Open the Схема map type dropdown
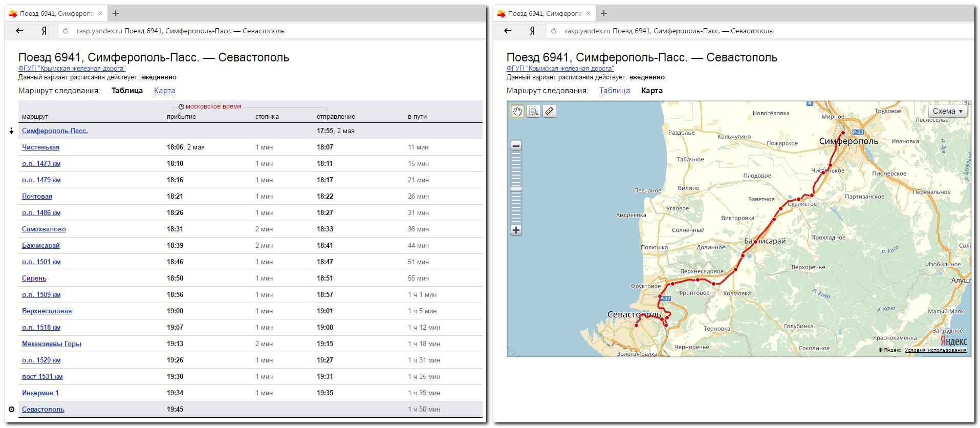Image resolution: width=980 pixels, height=428 pixels. pos(947,111)
